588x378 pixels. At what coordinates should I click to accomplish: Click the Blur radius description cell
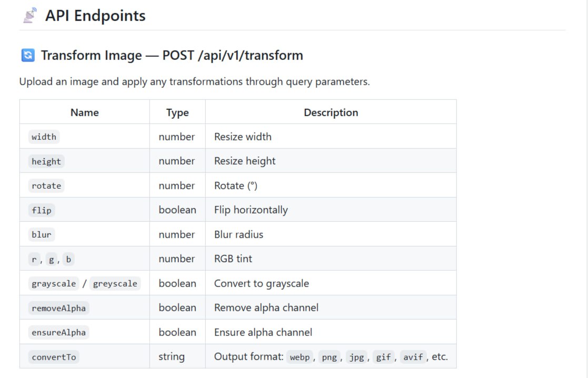point(238,234)
